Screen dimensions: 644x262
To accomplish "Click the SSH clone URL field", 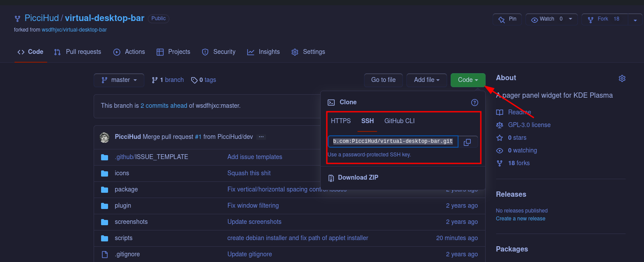I will click(x=393, y=142).
